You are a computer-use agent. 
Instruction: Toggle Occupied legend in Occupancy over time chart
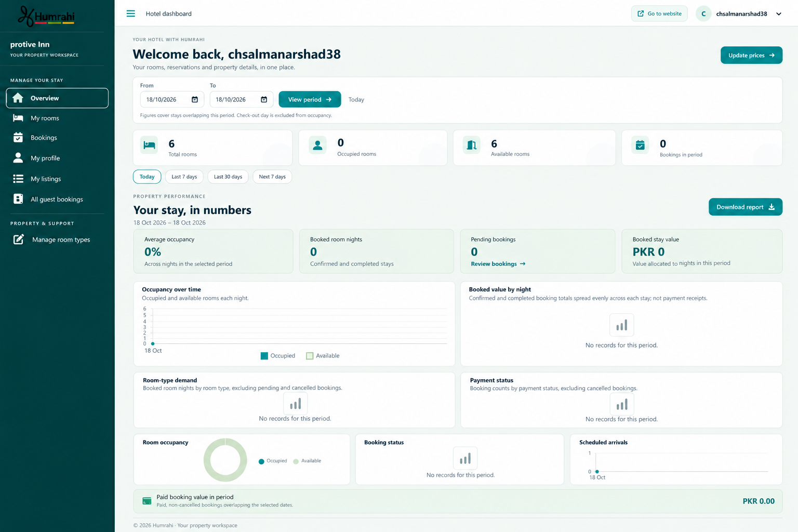278,356
